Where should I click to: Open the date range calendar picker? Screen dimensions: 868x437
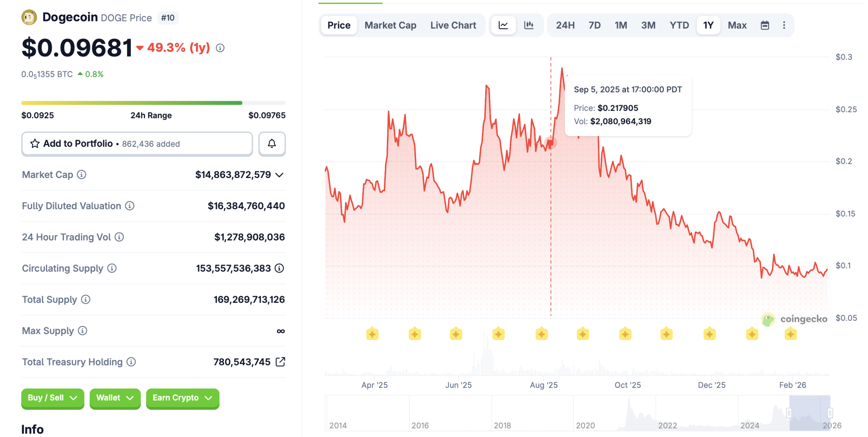coord(766,25)
